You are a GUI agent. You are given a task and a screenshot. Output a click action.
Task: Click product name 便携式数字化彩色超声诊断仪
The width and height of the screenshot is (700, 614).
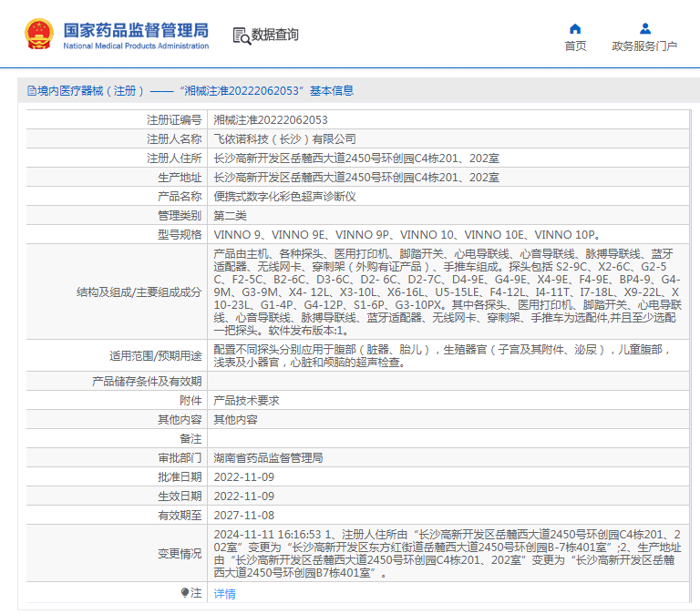tap(284, 196)
